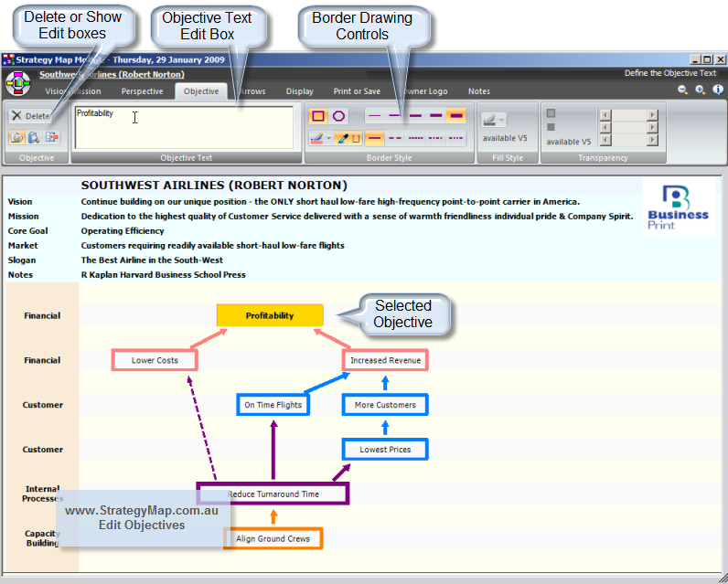
Task: Switch to the Owner Logo tab
Action: (x=424, y=91)
